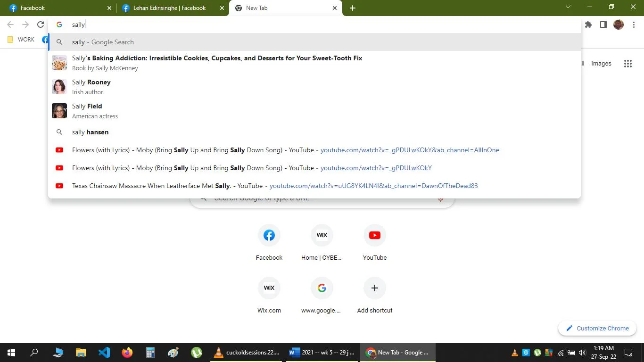The height and width of the screenshot is (362, 644).
Task: Open Paint from the taskbar
Action: coord(173,353)
